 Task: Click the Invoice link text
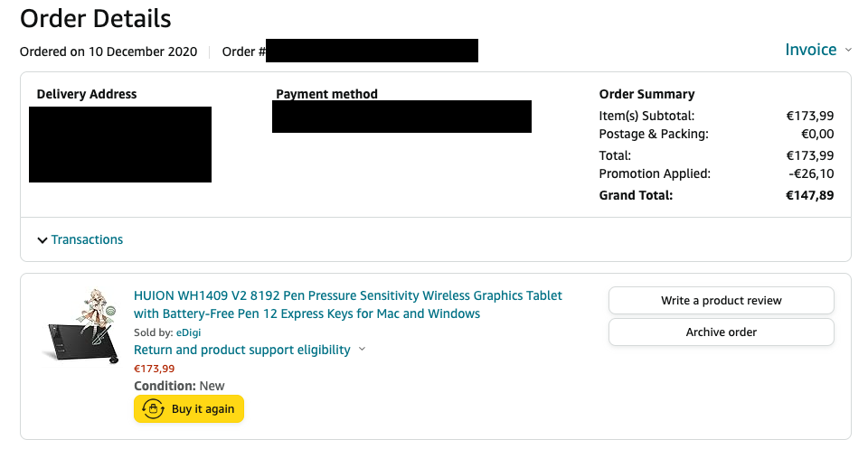tap(810, 50)
